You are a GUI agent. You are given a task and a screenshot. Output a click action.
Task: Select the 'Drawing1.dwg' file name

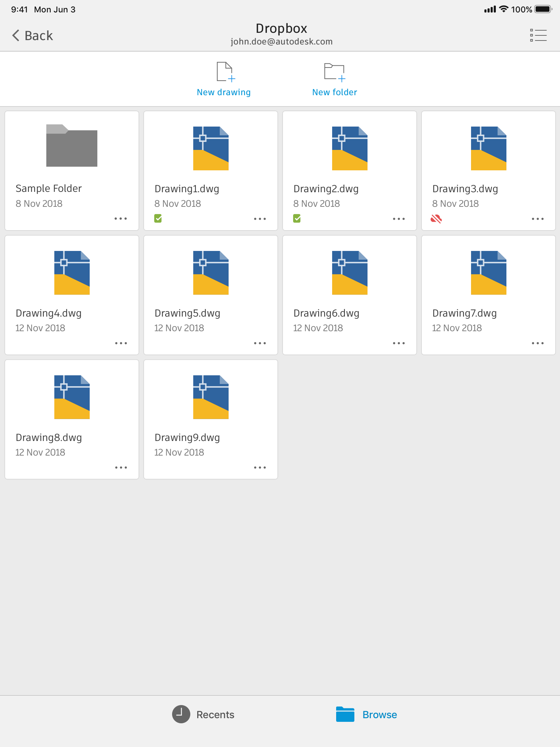(187, 189)
